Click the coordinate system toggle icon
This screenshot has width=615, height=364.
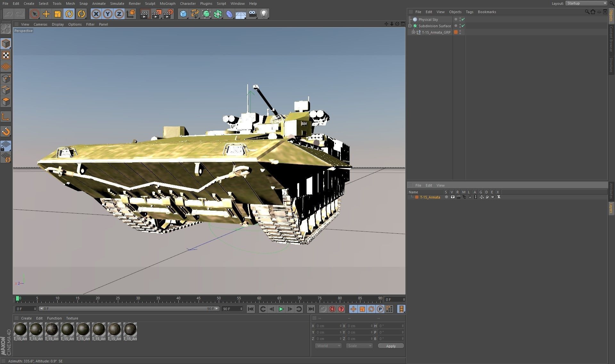pyautogui.click(x=131, y=14)
